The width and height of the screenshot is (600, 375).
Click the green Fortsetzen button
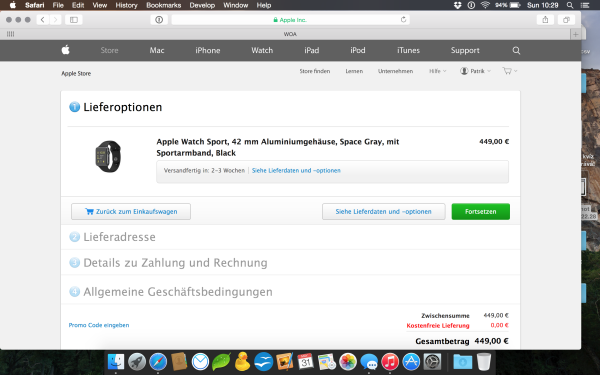tap(481, 212)
